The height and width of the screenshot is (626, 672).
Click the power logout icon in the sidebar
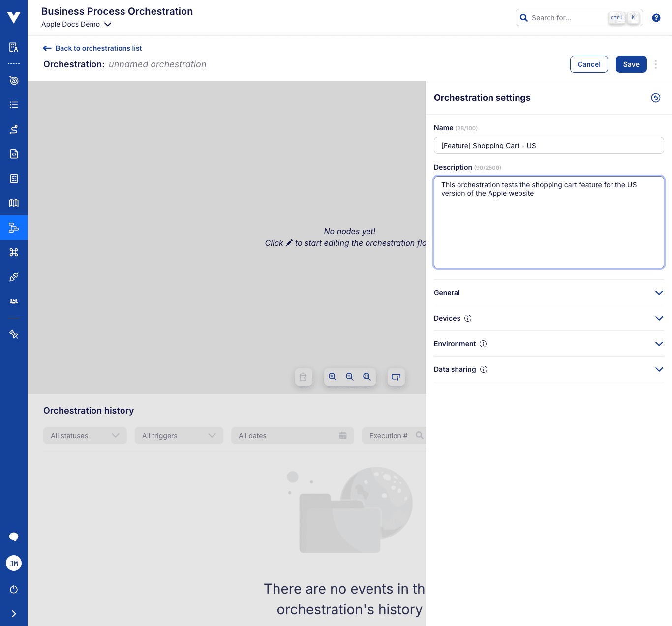pos(14,589)
